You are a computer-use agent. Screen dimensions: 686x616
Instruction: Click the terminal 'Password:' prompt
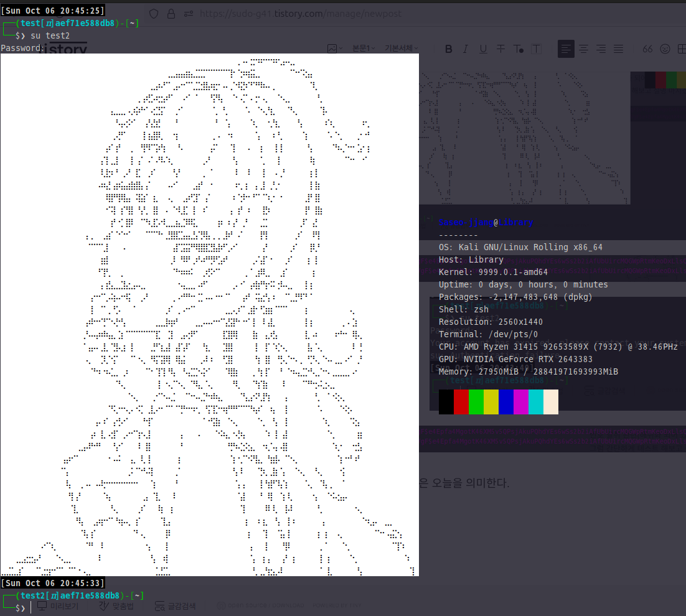tap(22, 48)
